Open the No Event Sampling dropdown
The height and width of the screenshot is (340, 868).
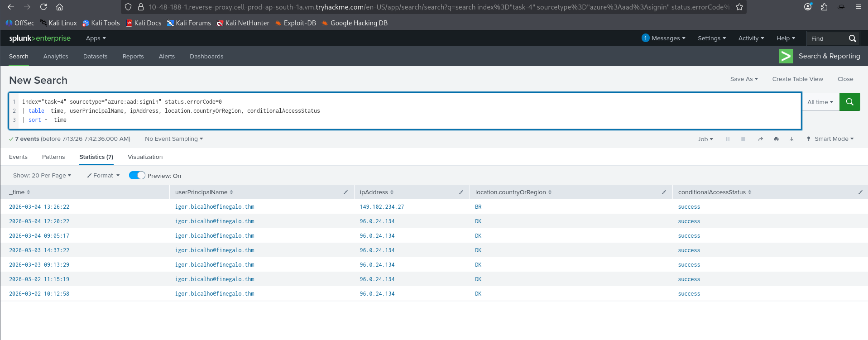tap(174, 139)
